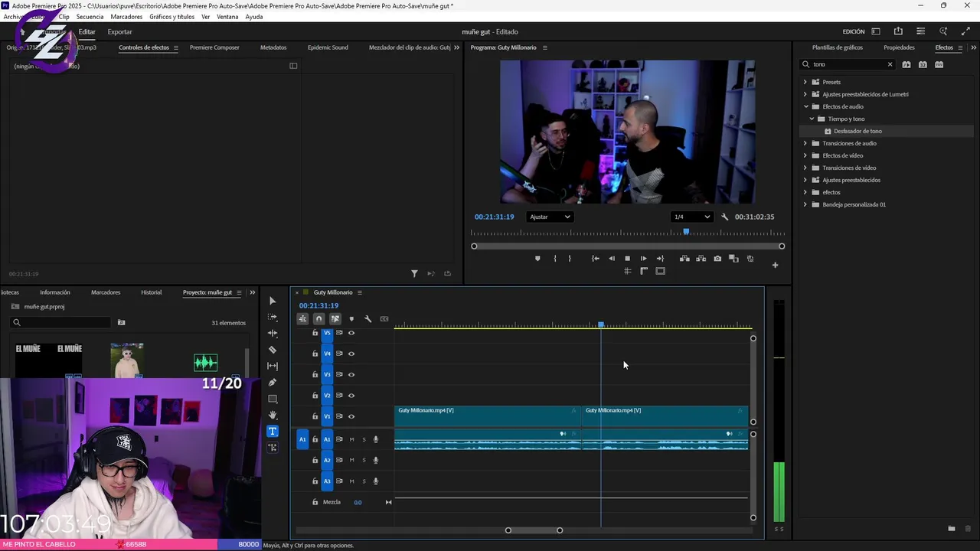
Task: Stop playback in Program monitor
Action: [x=627, y=259]
